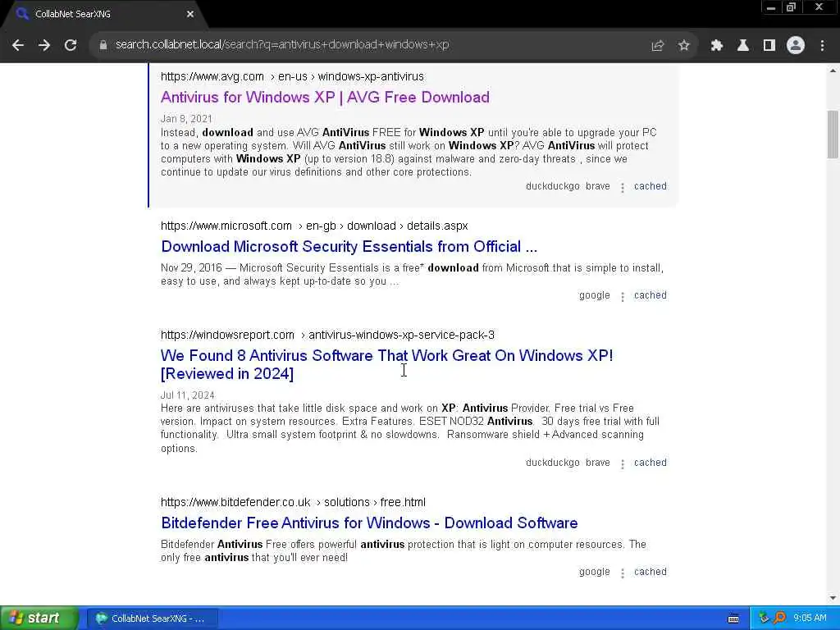Open cached link for Bitdefender result
Viewport: 840px width, 630px height.
[x=651, y=572]
